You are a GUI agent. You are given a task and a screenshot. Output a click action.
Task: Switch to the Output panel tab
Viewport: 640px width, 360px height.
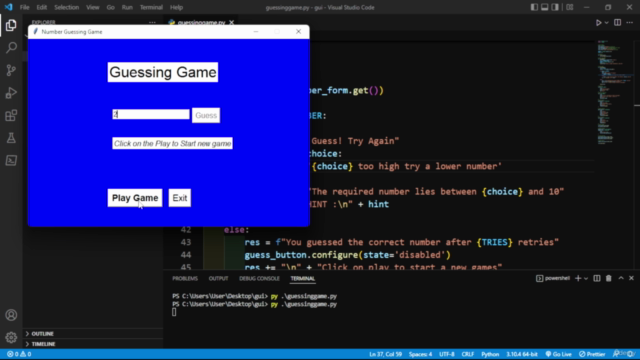pos(218,278)
